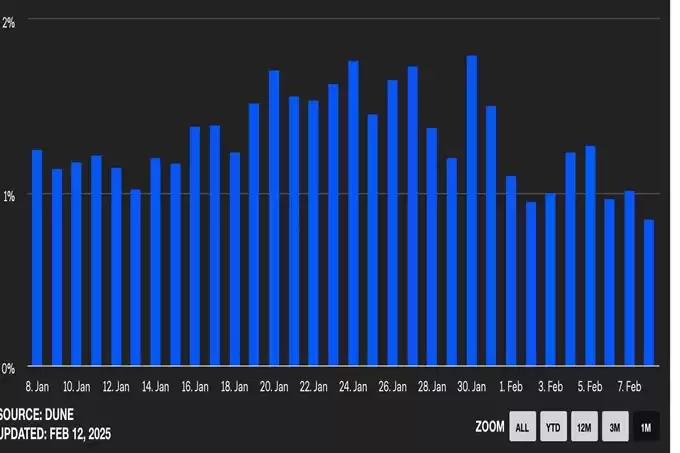
Task: Select the bar at 5. Feb
Action: click(x=590, y=255)
